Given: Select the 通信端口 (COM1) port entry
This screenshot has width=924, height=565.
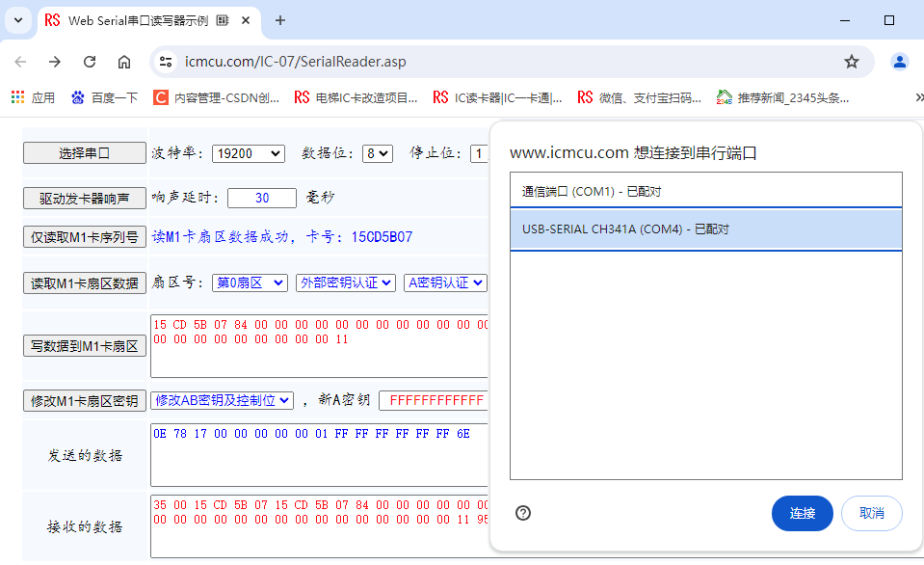Looking at the screenshot, I should (x=705, y=191).
